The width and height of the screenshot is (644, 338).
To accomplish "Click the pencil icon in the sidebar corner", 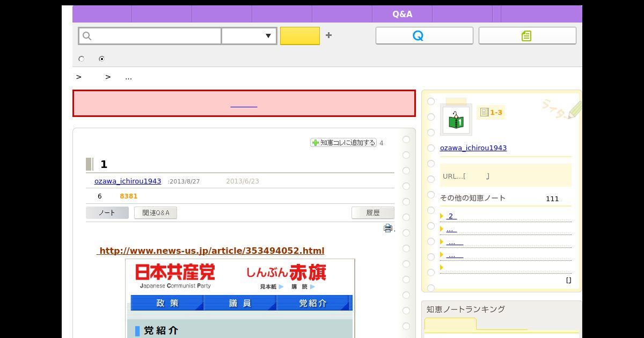I will 573,109.
